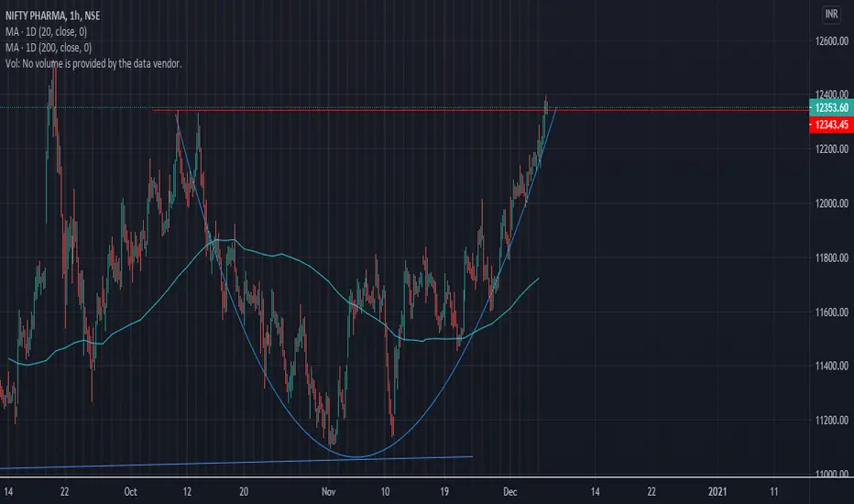The image size is (854, 504).
Task: Select the red horizontal resistance line
Action: tap(479, 110)
